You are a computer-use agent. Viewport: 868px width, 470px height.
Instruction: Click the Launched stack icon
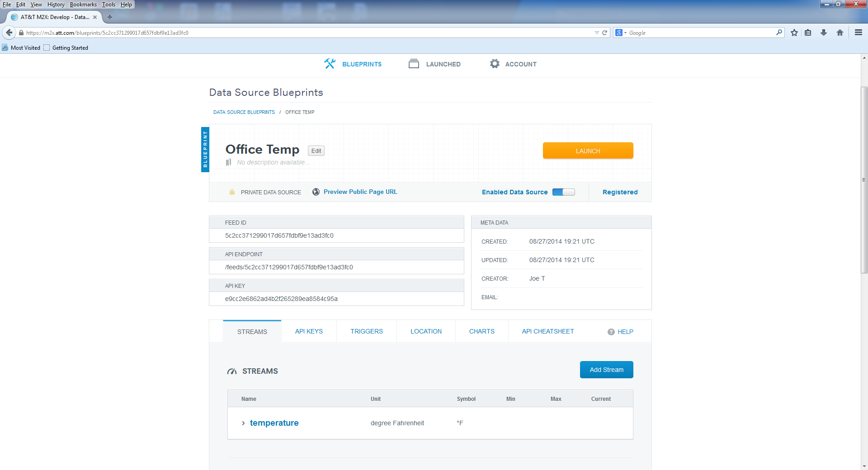tap(414, 64)
